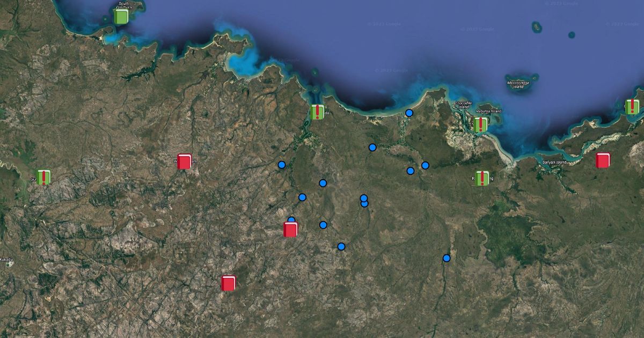Open the red book marker at bottom of map
This screenshot has width=644, height=338.
(229, 283)
